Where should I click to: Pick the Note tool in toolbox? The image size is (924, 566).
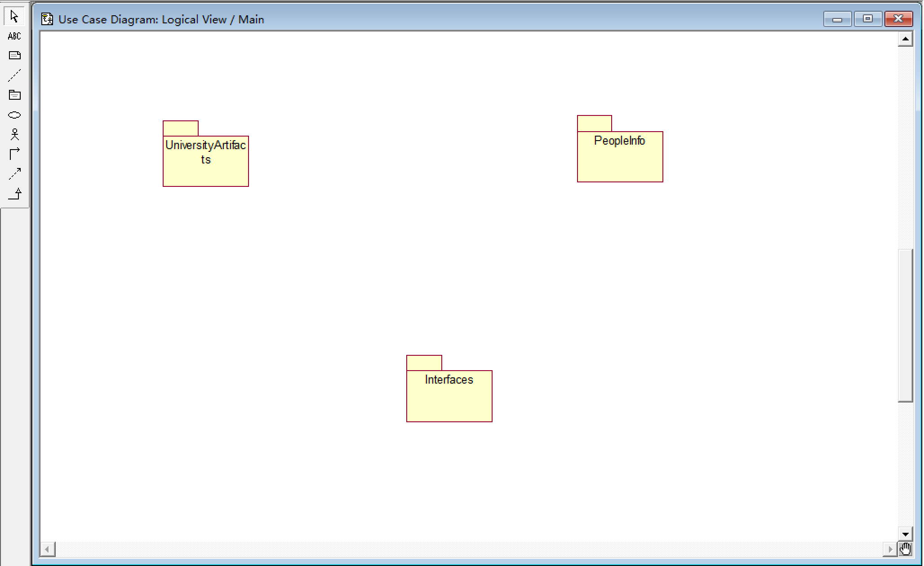tap(14, 55)
